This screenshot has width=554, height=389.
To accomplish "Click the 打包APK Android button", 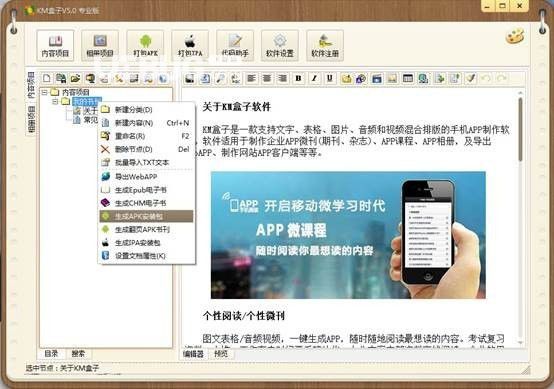I will 145,46.
